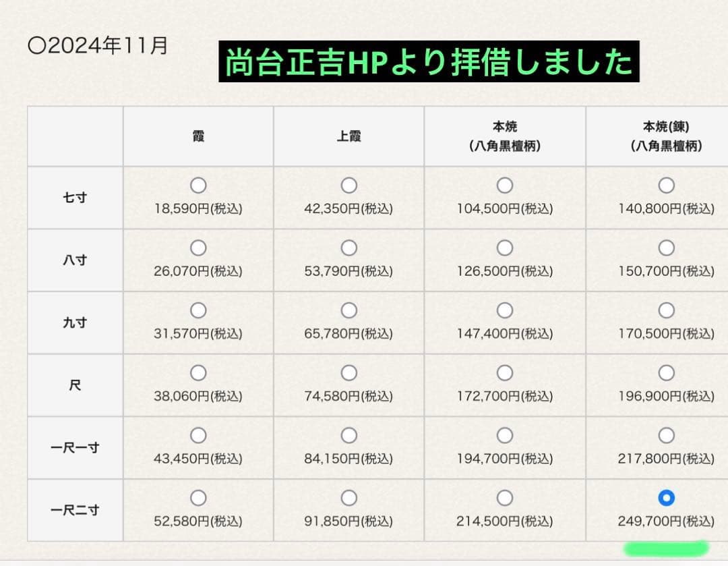Pick the 本焼(錬) 尺 196,900円 option
Viewport: 728px width, 566px height.
[x=667, y=372]
